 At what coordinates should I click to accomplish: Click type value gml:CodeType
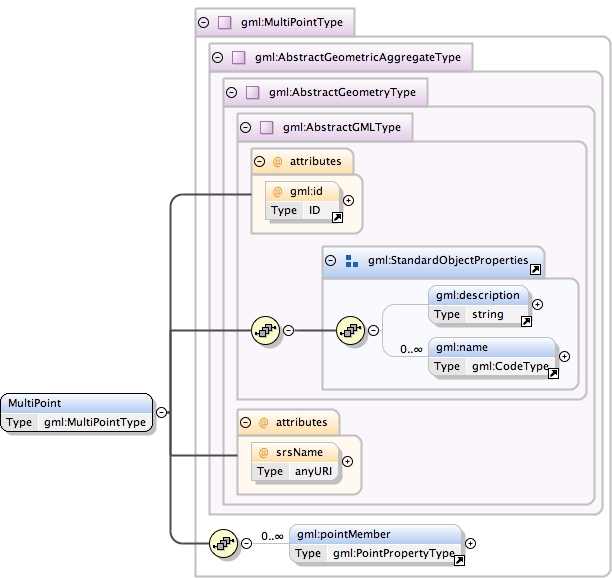pyautogui.click(x=510, y=366)
